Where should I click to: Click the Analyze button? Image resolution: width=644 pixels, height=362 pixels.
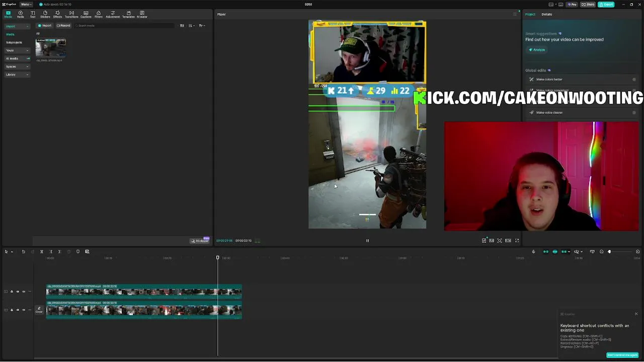(x=537, y=50)
